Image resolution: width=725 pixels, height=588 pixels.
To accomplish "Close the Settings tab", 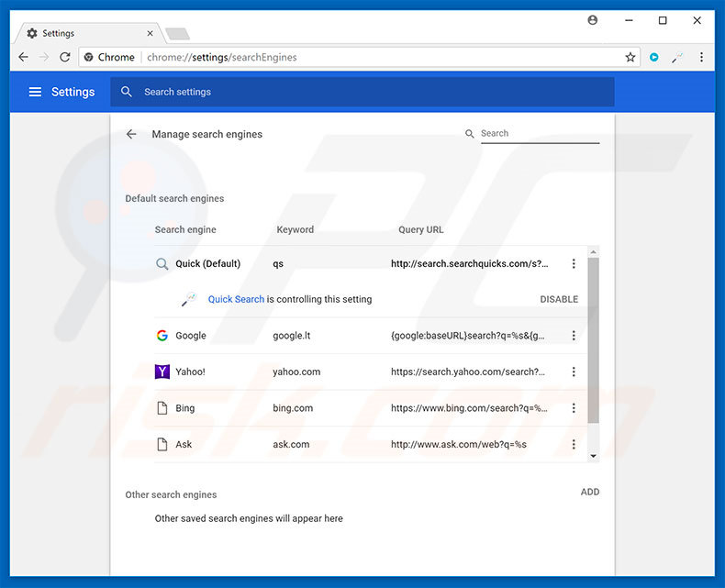I will tap(150, 33).
